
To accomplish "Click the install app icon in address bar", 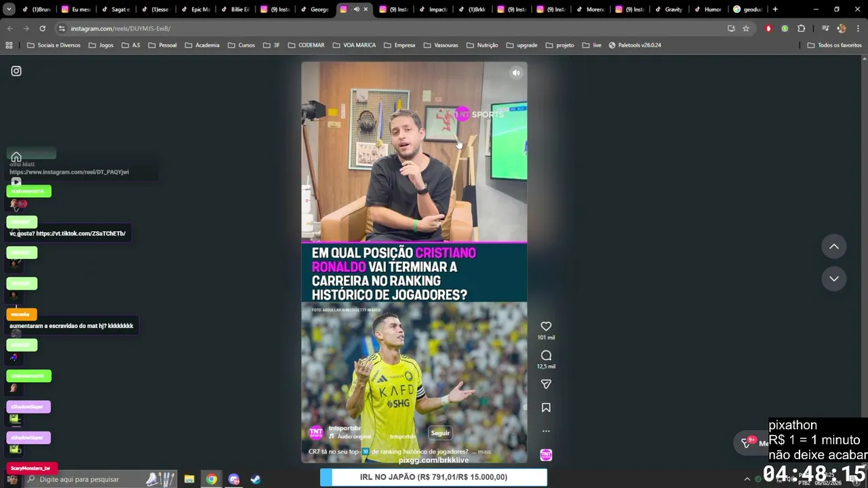I will (x=731, y=28).
